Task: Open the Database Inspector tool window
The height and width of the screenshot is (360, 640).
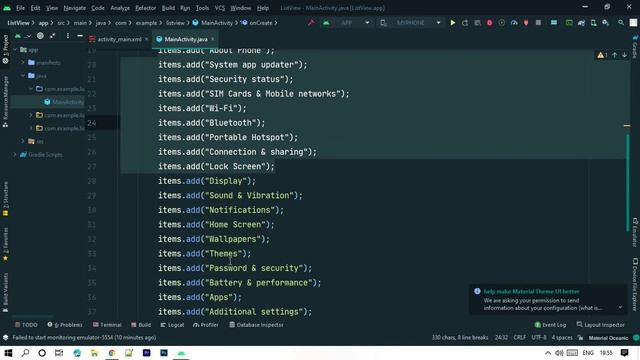Action: coord(256,325)
